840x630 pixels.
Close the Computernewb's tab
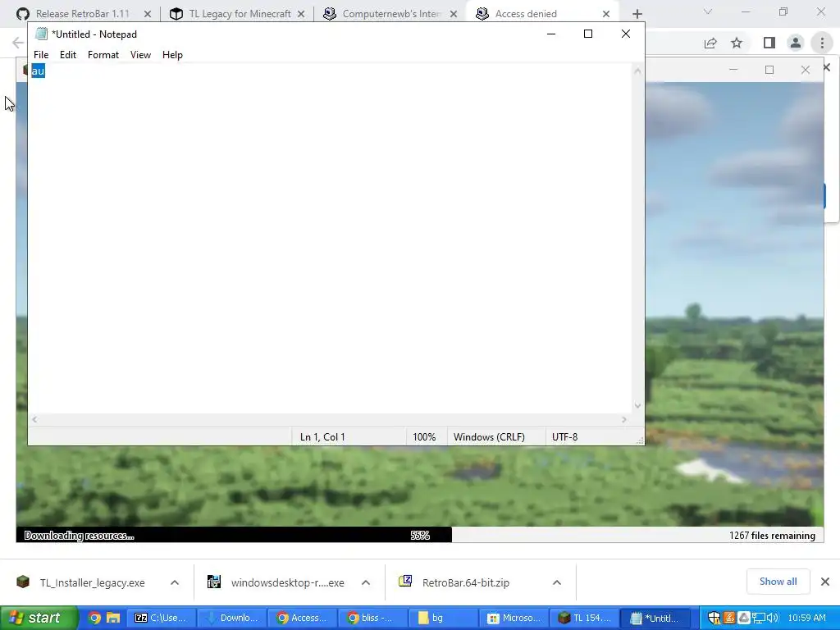[454, 14]
